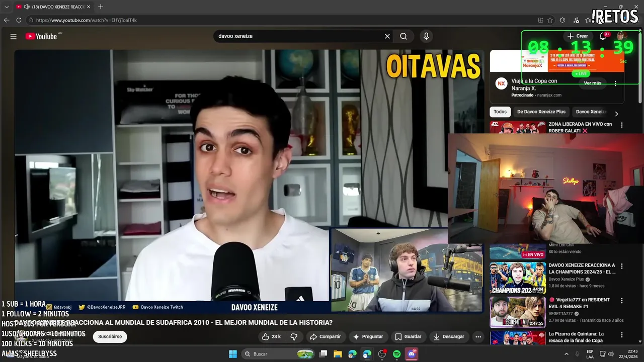Open the YouTube hamburger guide menu
This screenshot has width=644, height=362.
click(14, 36)
